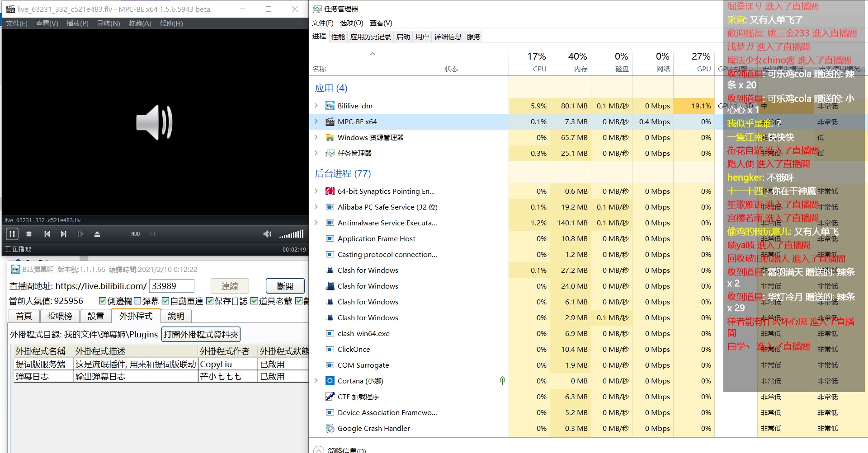
Task: Switch to the 性能 tab
Action: click(338, 37)
